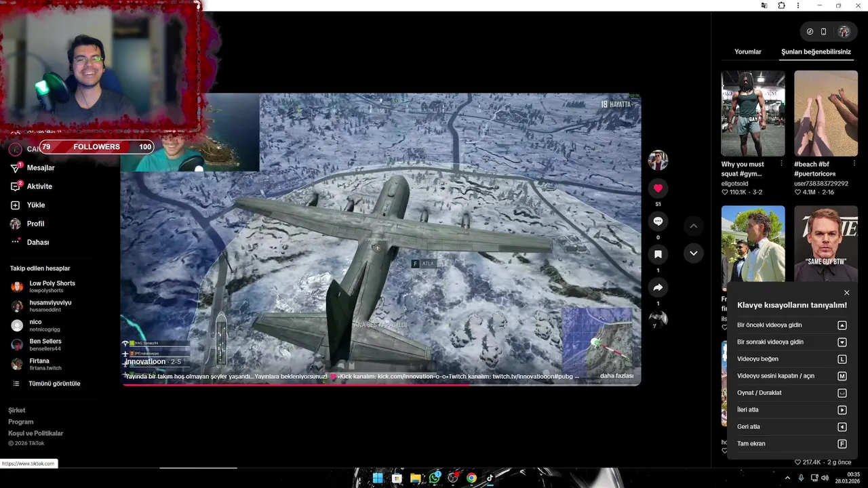
Task: Open the comments bubble icon
Action: pyautogui.click(x=658, y=222)
